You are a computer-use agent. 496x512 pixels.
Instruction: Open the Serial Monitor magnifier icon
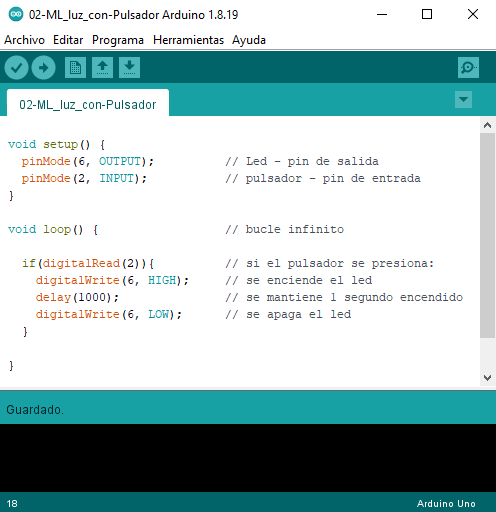click(x=468, y=68)
